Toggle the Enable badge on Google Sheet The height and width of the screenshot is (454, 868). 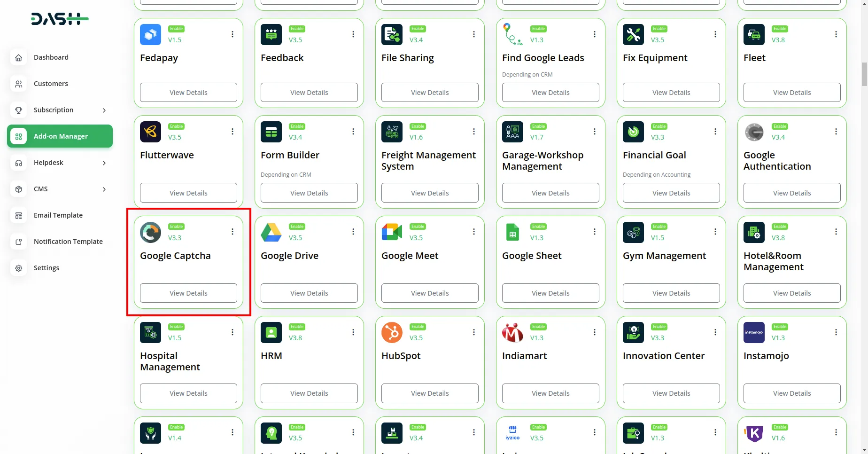point(539,227)
